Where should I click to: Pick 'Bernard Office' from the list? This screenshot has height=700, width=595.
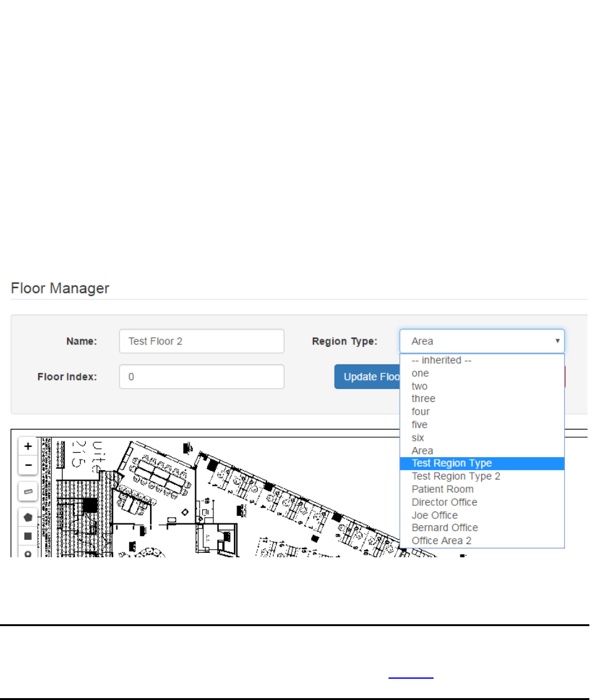[x=482, y=528]
